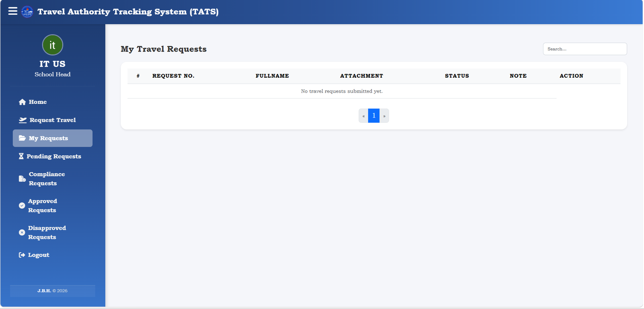Go to Pending Requests
The height and width of the screenshot is (309, 644).
pyautogui.click(x=52, y=157)
